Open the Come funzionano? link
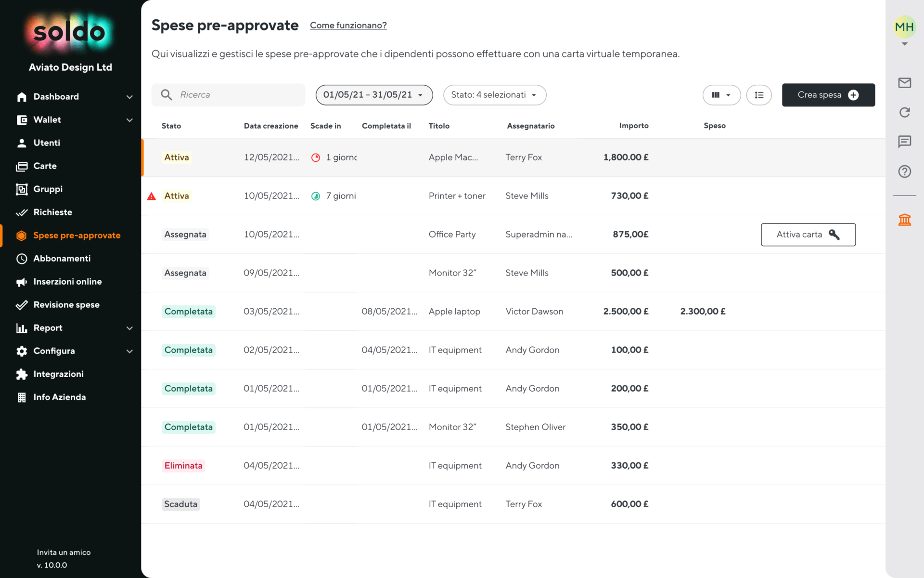This screenshot has height=578, width=924. tap(348, 26)
